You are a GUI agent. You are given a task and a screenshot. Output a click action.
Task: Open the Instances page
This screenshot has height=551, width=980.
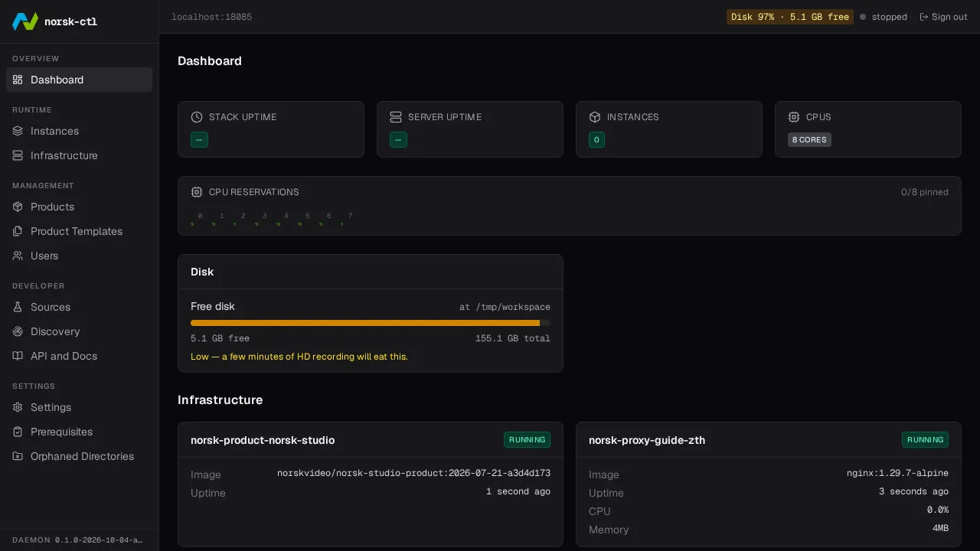pos(80,131)
